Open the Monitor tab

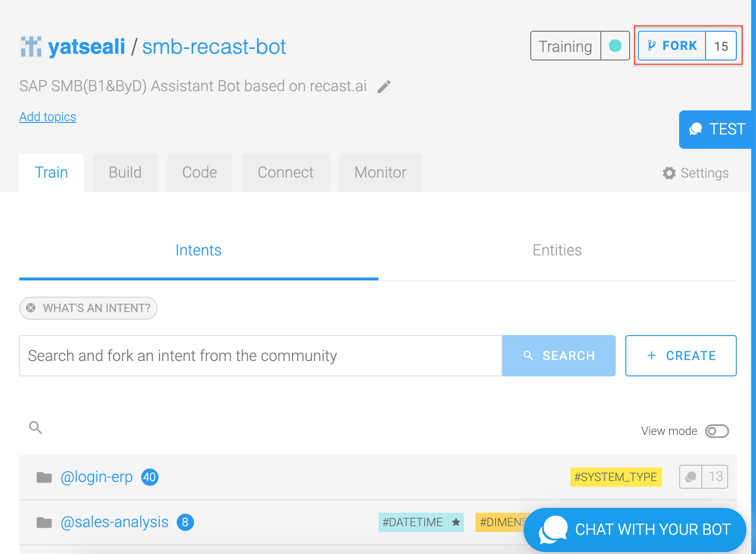[380, 173]
